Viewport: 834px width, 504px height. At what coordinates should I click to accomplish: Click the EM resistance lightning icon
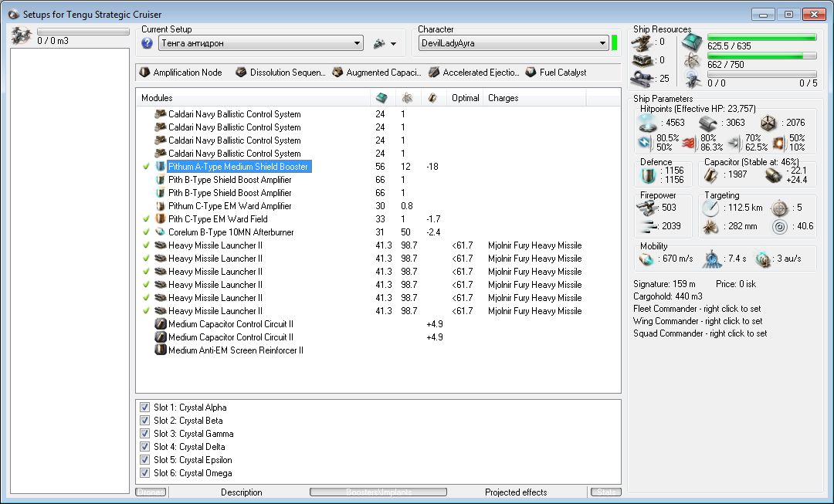[x=645, y=143]
